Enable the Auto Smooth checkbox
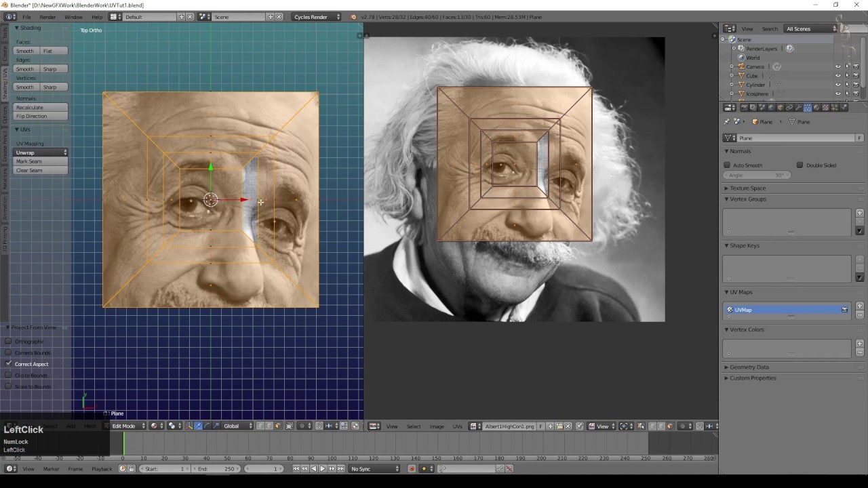The width and height of the screenshot is (868, 488). pyautogui.click(x=727, y=165)
